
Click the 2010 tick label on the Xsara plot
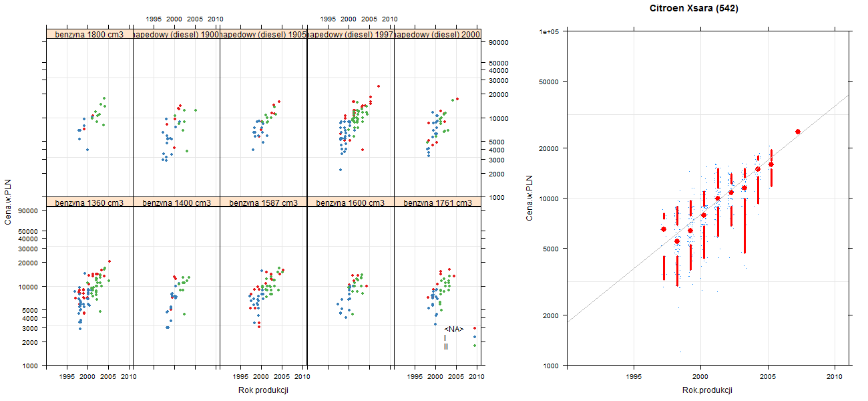pyautogui.click(x=835, y=377)
